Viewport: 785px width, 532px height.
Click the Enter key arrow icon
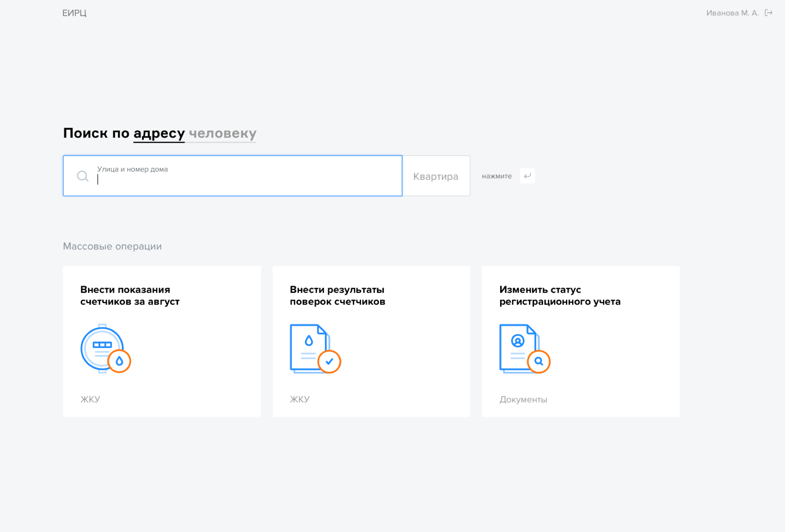tap(527, 176)
